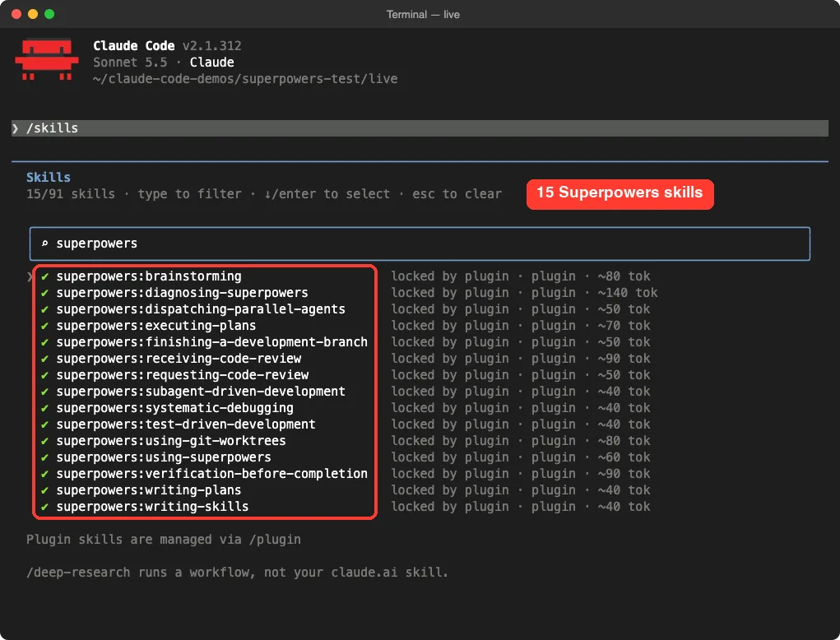The image size is (840, 640).
Task: Minimize the Terminal window with yellow button
Action: (x=33, y=14)
